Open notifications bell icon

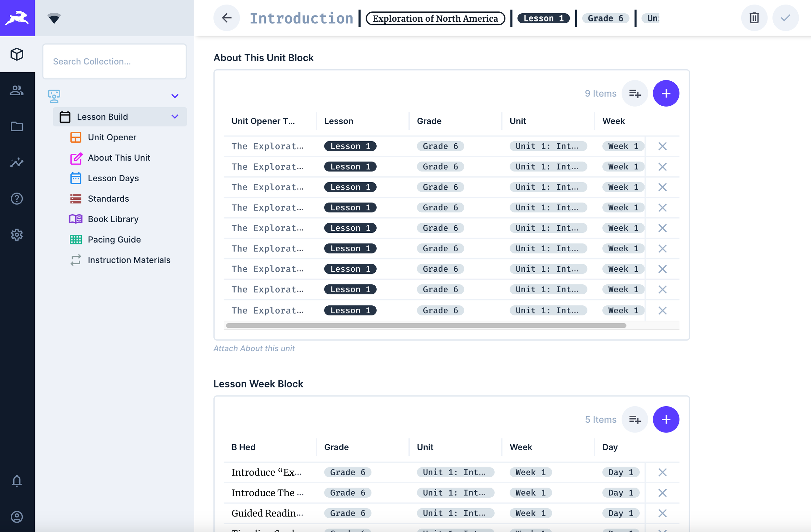coord(17,480)
